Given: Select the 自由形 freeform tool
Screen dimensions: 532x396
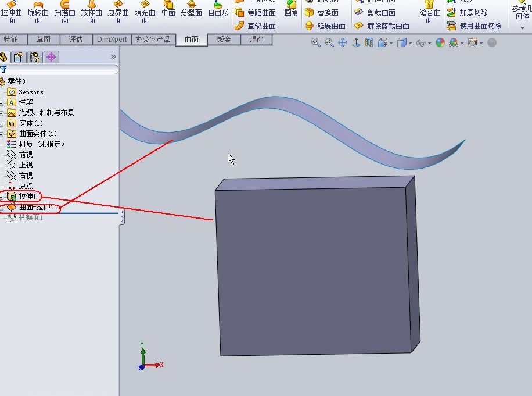Looking at the screenshot, I should click(x=218, y=9).
